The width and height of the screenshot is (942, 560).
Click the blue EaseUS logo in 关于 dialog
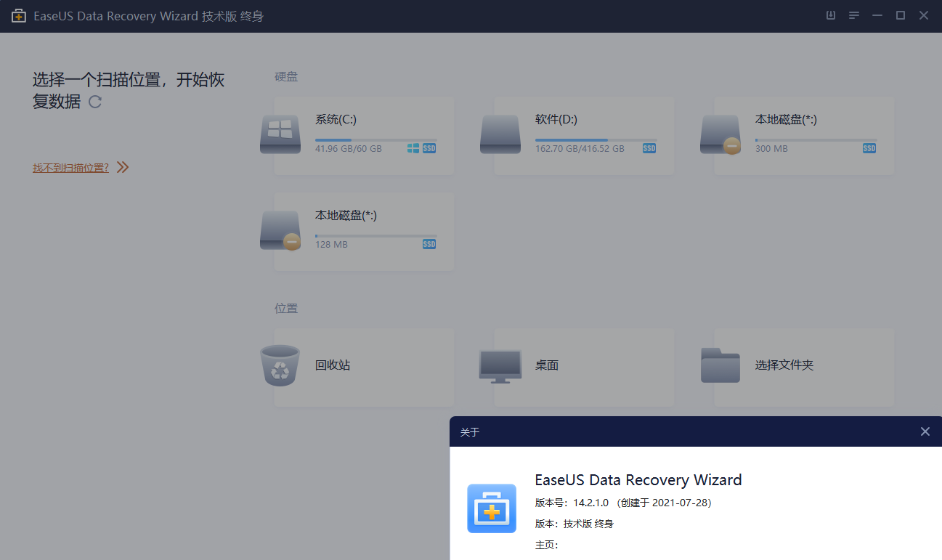click(492, 508)
